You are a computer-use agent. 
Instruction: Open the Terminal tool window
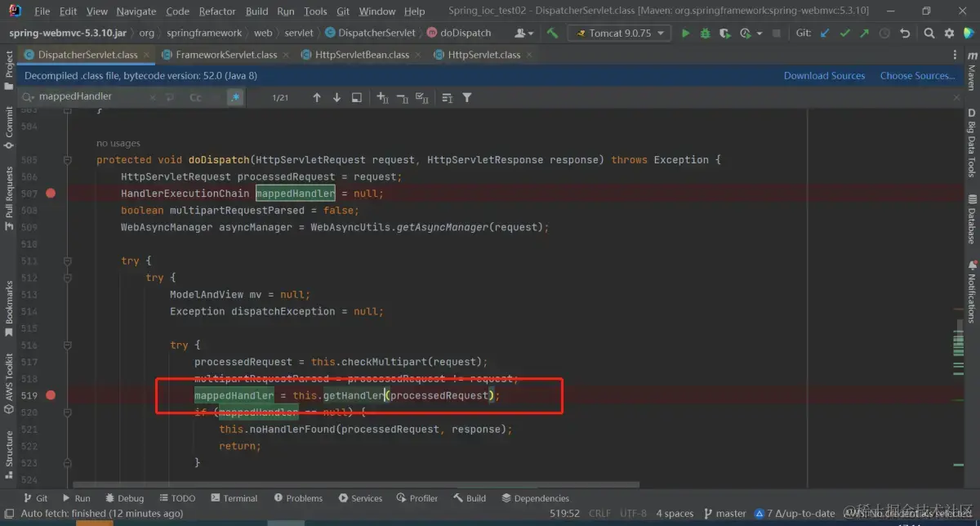point(234,498)
